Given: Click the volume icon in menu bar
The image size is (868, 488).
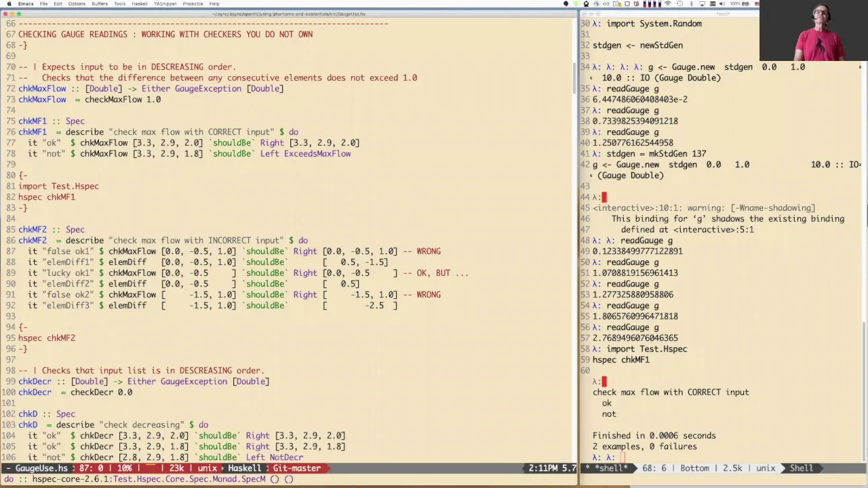Looking at the screenshot, I should (722, 3).
